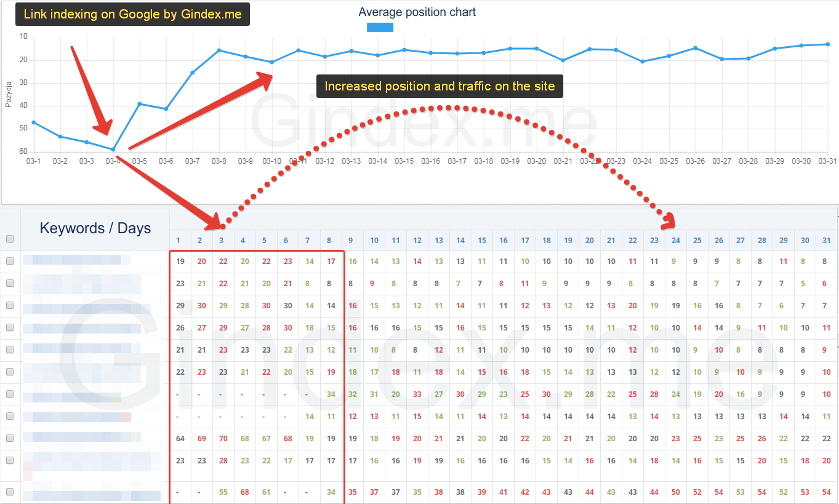Select the day 5 column header
The image size is (839, 504).
265,241
